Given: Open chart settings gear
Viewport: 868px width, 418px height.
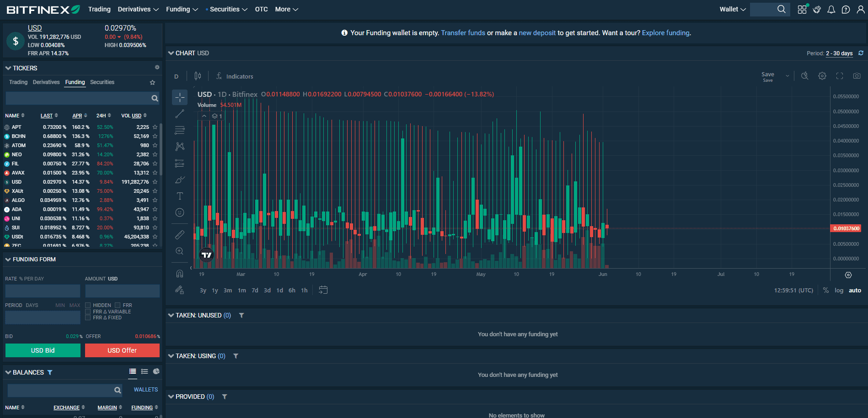Looking at the screenshot, I should [x=822, y=76].
